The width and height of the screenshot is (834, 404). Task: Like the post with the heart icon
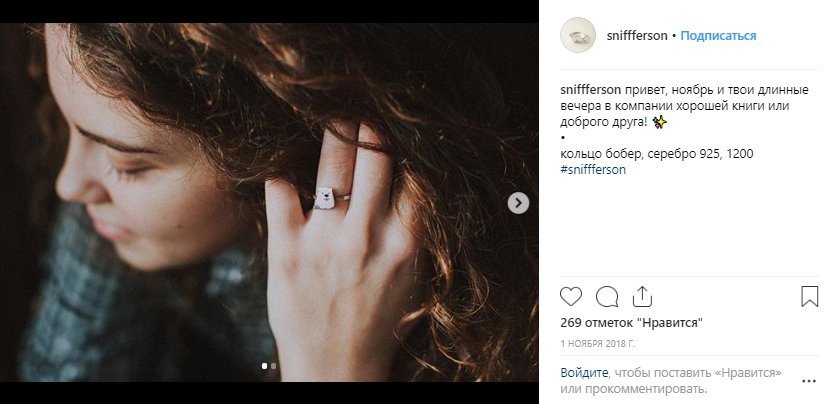[571, 296]
